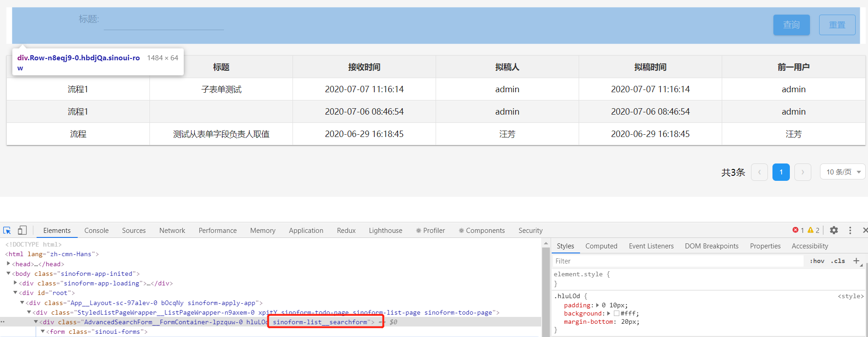Select page 1 button
The height and width of the screenshot is (337, 868).
pos(781,172)
